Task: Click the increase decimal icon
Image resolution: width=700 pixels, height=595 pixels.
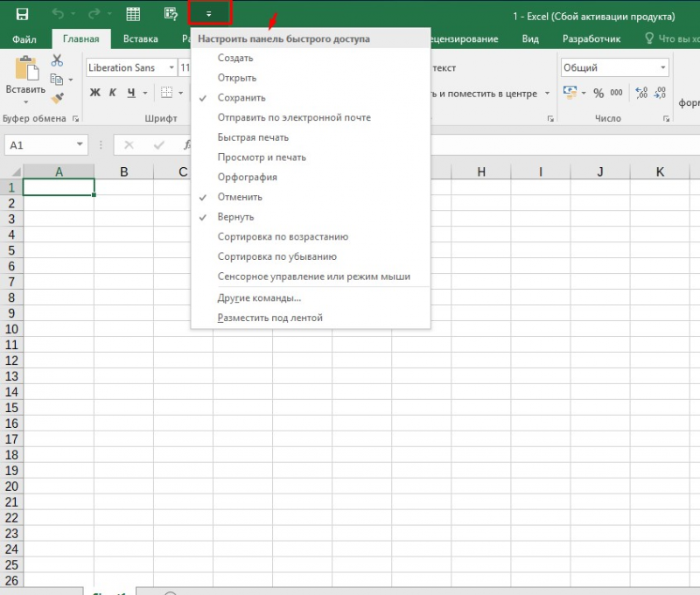Action: click(x=641, y=93)
